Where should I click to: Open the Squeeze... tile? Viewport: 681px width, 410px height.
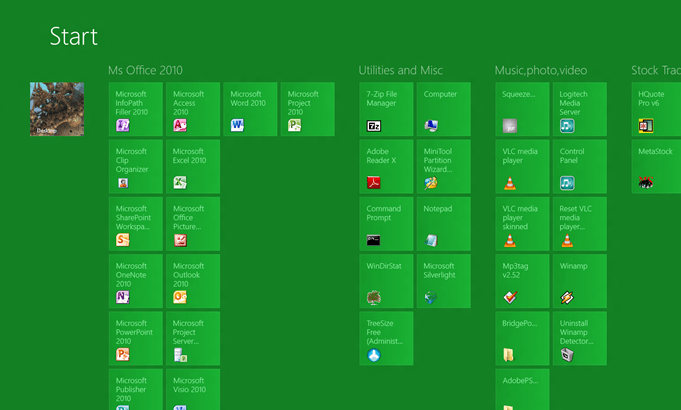pyautogui.click(x=522, y=109)
